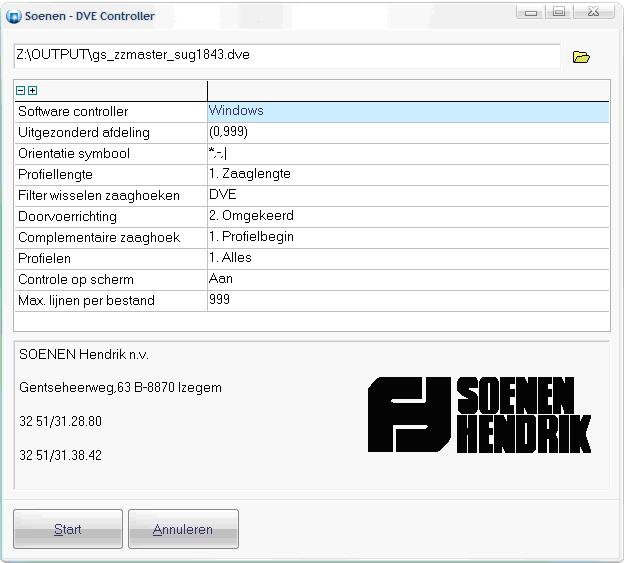Viewport: 624px width, 563px height.
Task: Open Doorvoerrichting value 2. Omgekeerd
Action: point(408,217)
